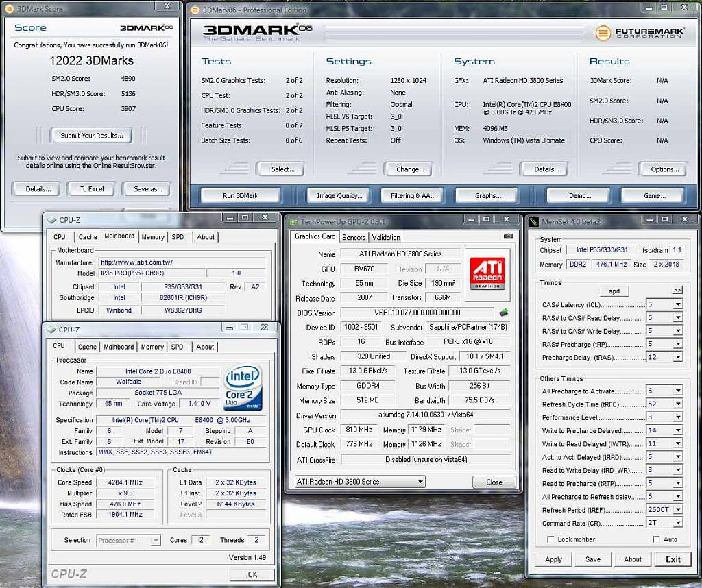Image resolution: width=702 pixels, height=588 pixels.
Task: Click the BIOS save chip icon in GPU-Z
Action: pyautogui.click(x=504, y=313)
